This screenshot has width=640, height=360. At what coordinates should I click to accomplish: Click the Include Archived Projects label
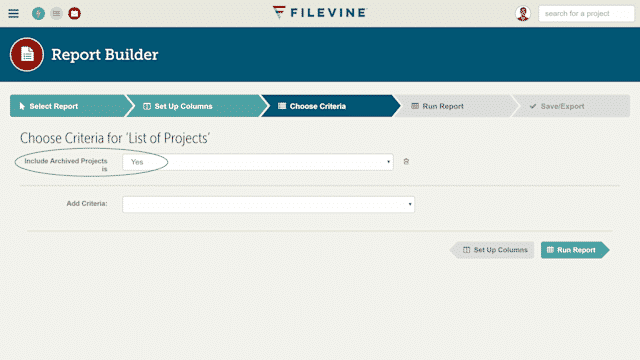click(66, 164)
